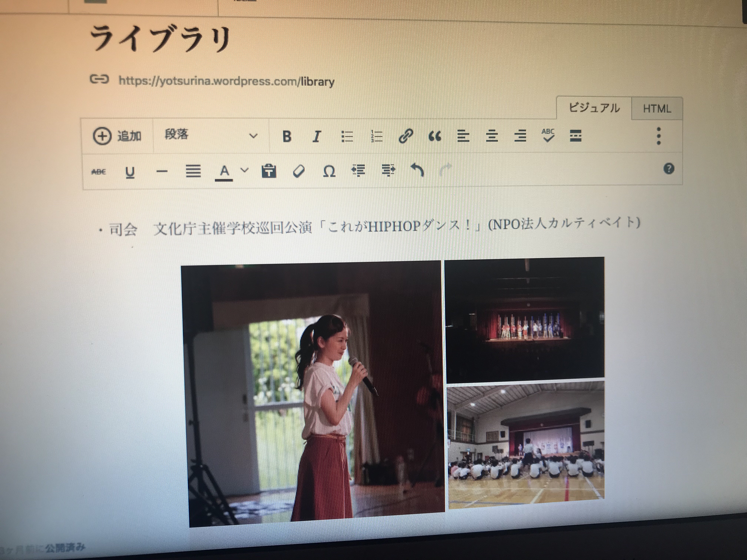747x560 pixels.
Task: Click the permalink chain icon
Action: point(99,79)
